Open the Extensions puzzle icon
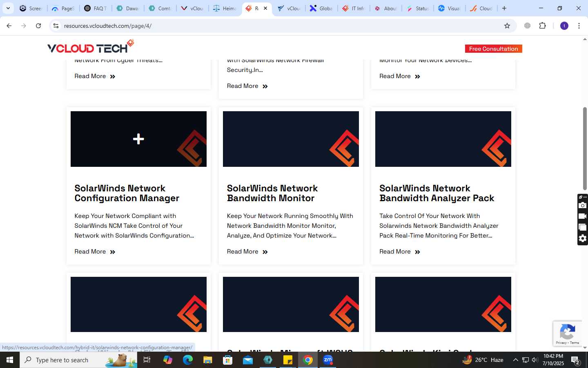The image size is (588, 368). point(543,26)
